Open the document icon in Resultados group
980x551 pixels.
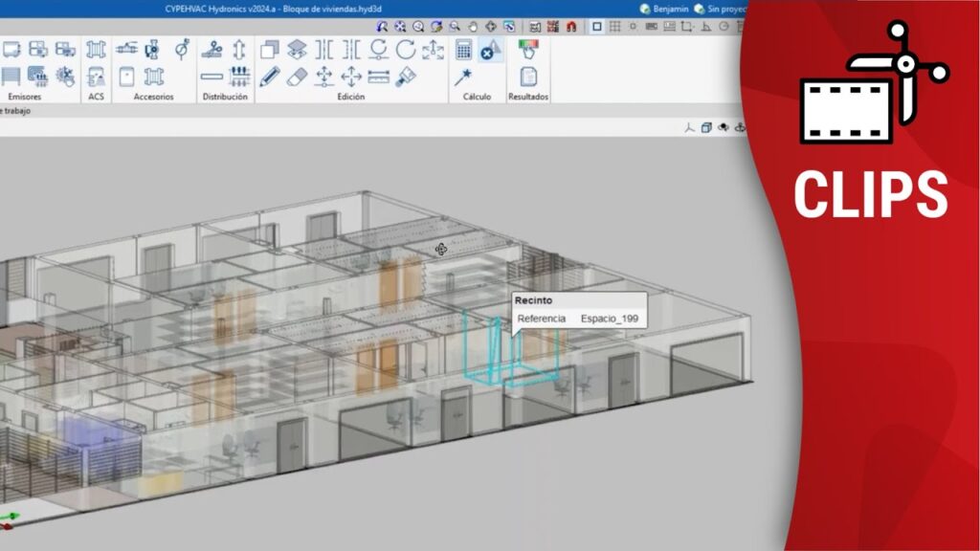point(528,76)
